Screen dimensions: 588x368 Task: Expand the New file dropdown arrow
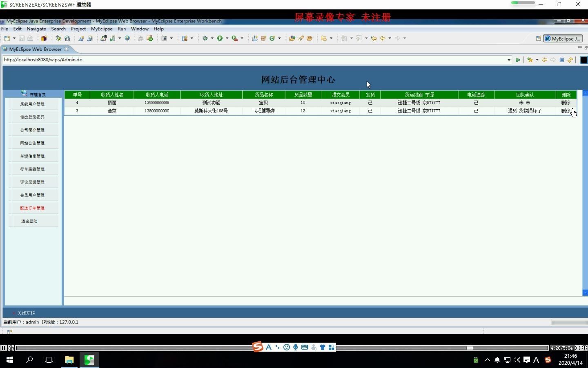14,38
